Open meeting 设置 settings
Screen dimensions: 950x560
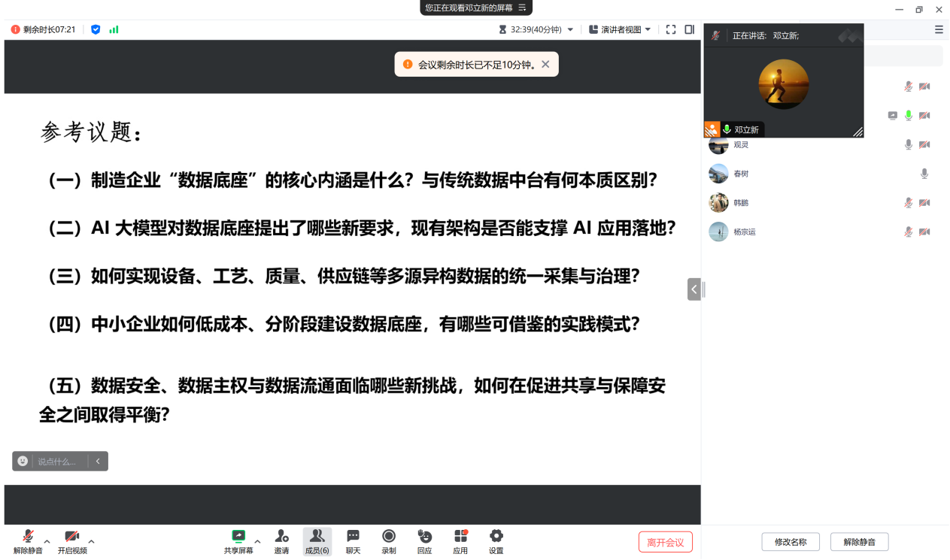(496, 537)
